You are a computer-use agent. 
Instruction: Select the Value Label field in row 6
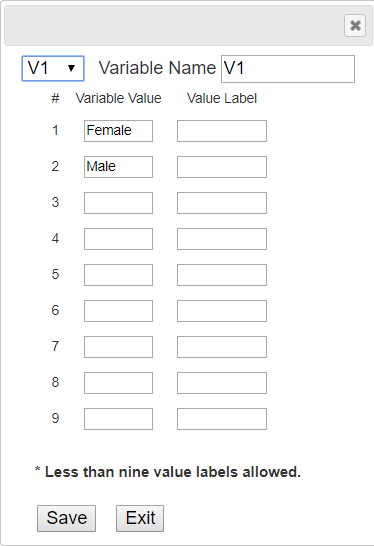222,311
